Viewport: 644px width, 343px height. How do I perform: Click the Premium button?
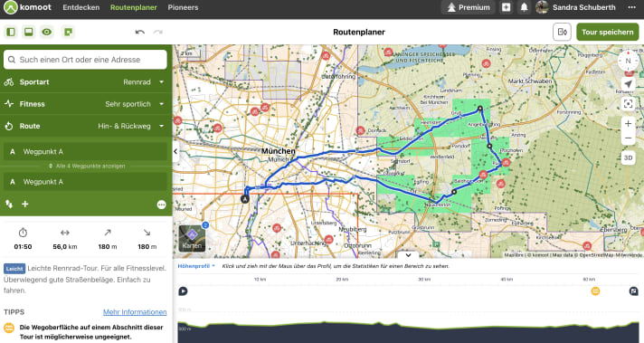click(469, 7)
